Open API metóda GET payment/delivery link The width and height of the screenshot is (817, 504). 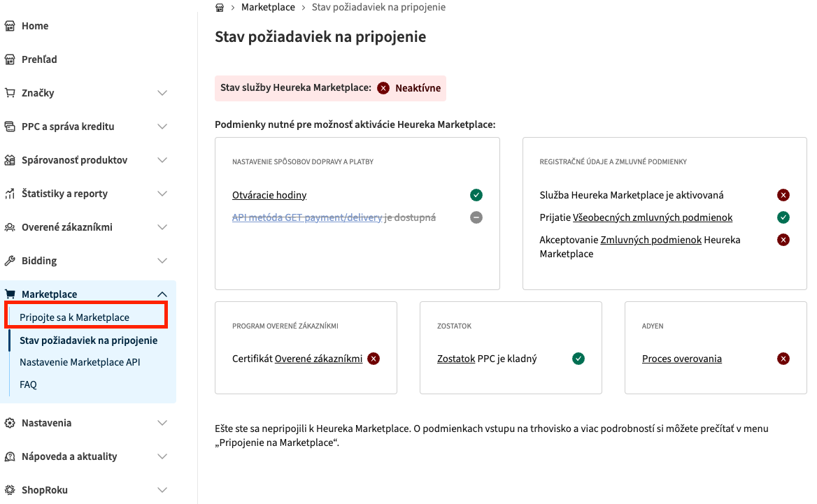pyautogui.click(x=307, y=217)
